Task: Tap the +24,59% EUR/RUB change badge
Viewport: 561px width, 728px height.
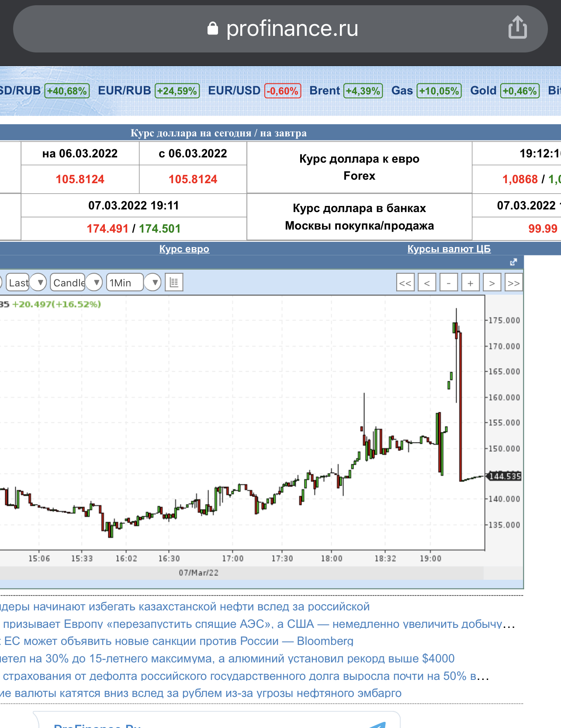Action: pos(177,91)
